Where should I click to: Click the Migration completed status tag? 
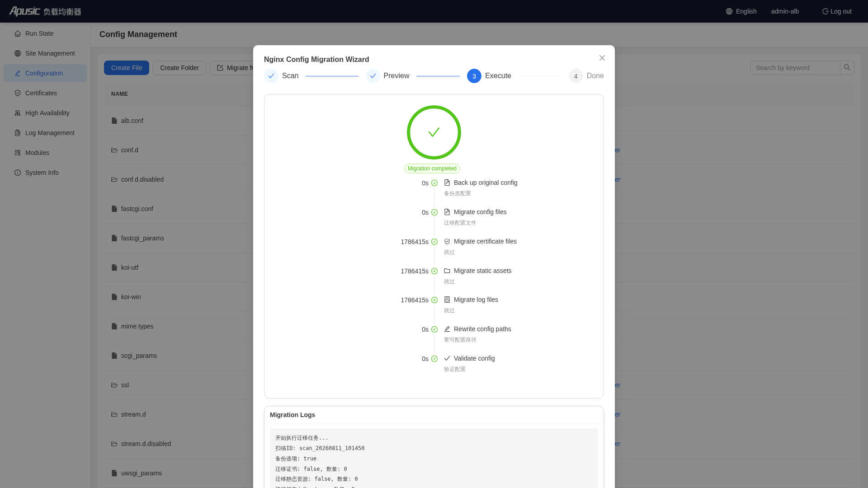coord(432,169)
